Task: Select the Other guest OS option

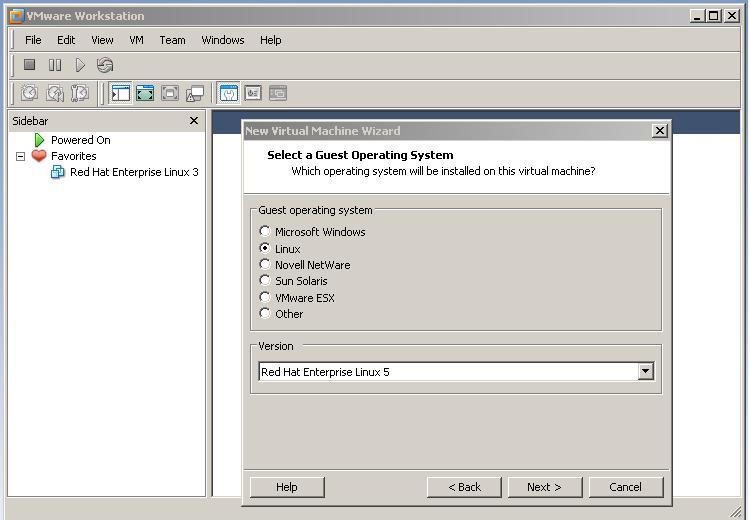Action: click(265, 313)
